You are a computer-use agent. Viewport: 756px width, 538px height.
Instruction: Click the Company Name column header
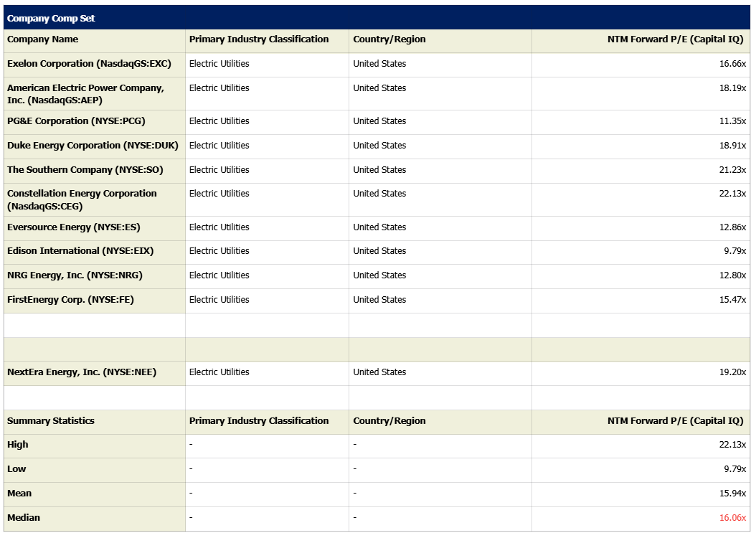coord(42,39)
